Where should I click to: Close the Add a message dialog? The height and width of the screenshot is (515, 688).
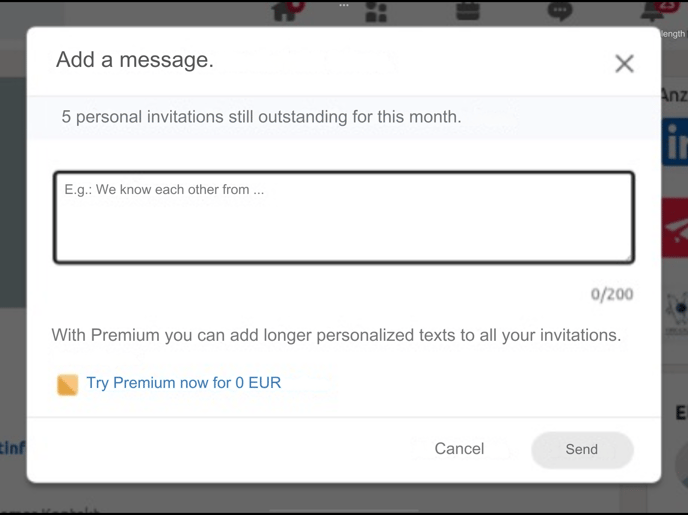click(624, 64)
